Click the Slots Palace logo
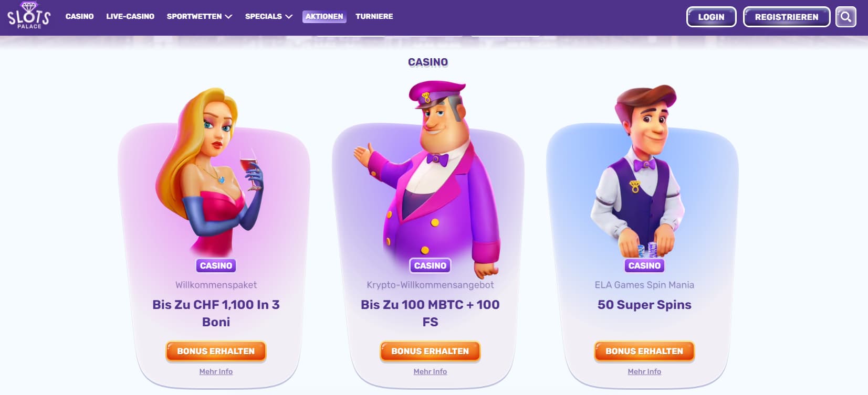 [29, 16]
